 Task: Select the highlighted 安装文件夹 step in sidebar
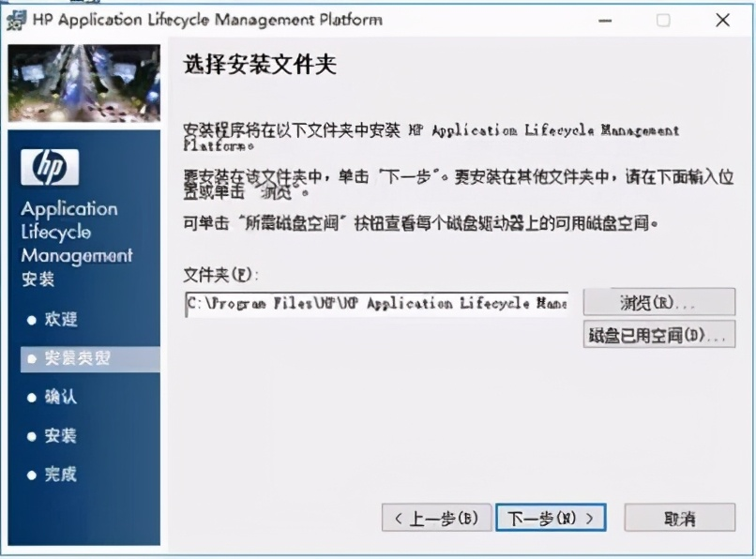[x=90, y=359]
